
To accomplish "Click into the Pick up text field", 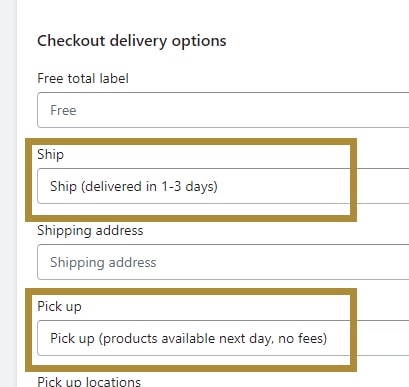I will click(223, 338).
